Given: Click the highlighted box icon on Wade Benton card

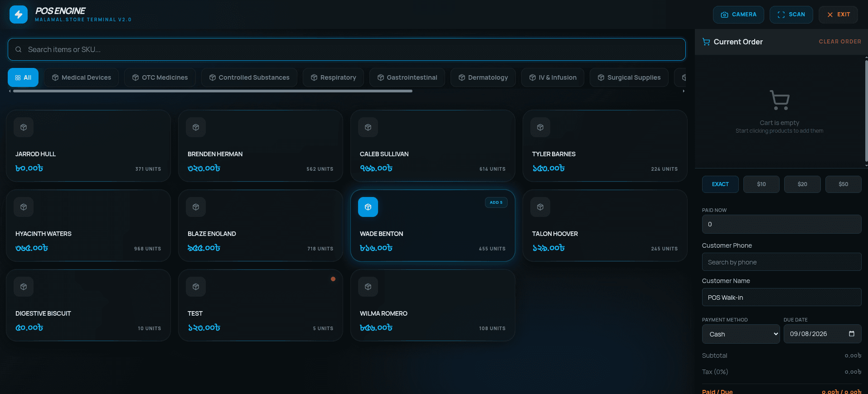Looking at the screenshot, I should pyautogui.click(x=368, y=207).
